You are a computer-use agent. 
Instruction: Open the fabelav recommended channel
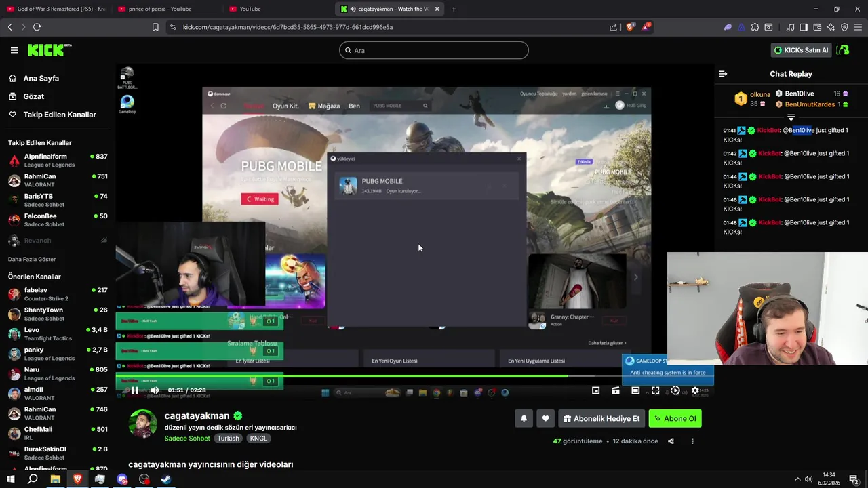pos(58,294)
